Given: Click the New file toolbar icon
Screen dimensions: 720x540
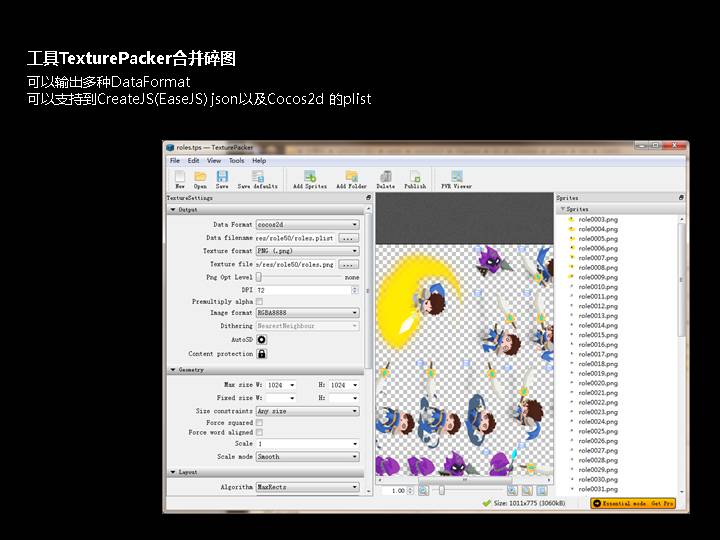Looking at the screenshot, I should [x=180, y=177].
